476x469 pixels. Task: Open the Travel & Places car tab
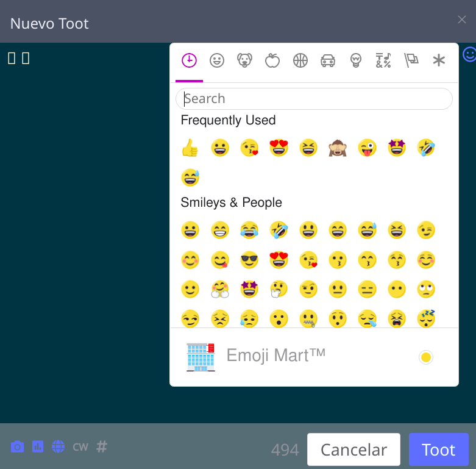coord(328,60)
